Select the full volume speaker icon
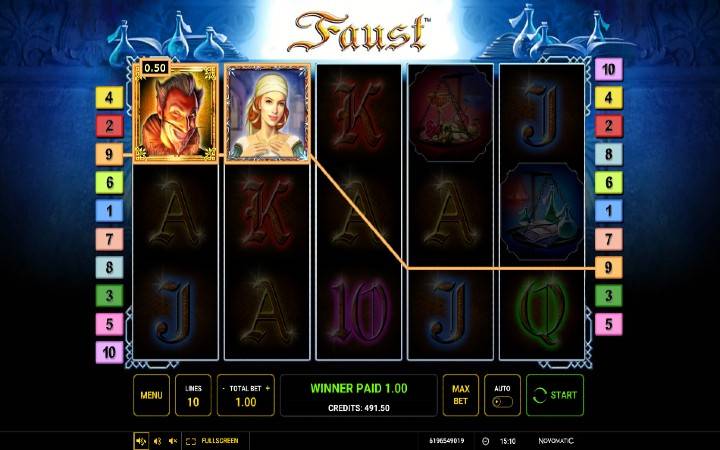The height and width of the screenshot is (450, 720). 141,441
